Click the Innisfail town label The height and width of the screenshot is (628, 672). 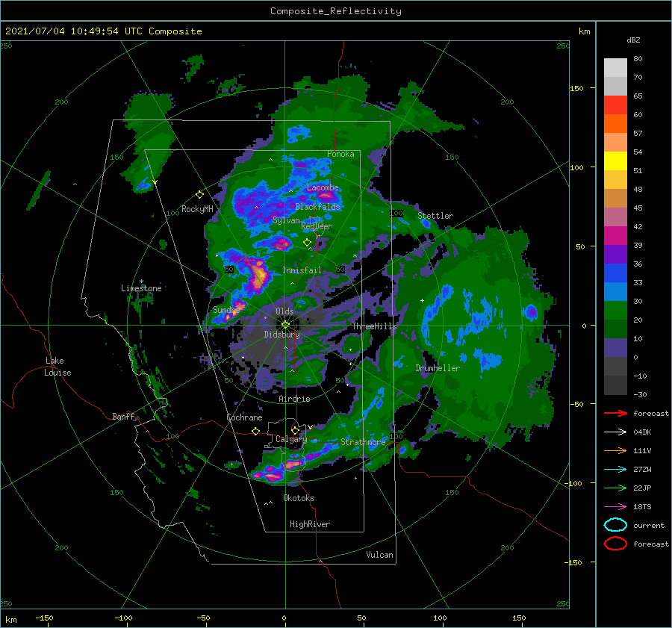coord(302,270)
